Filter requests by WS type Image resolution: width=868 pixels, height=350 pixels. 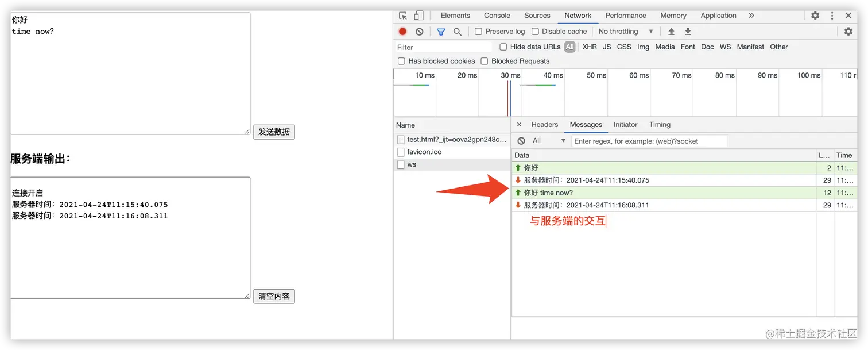tap(726, 47)
